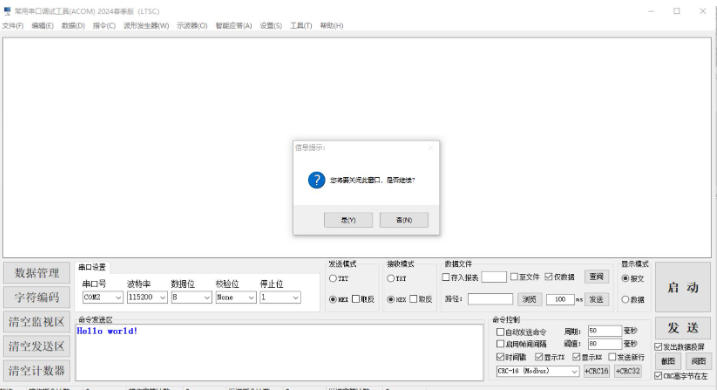Open the 指令(C) menu

pos(104,26)
